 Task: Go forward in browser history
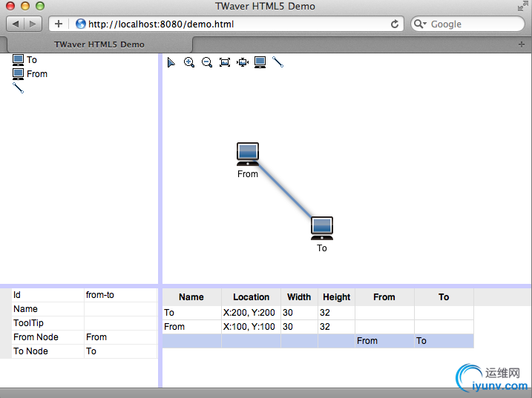pos(33,24)
